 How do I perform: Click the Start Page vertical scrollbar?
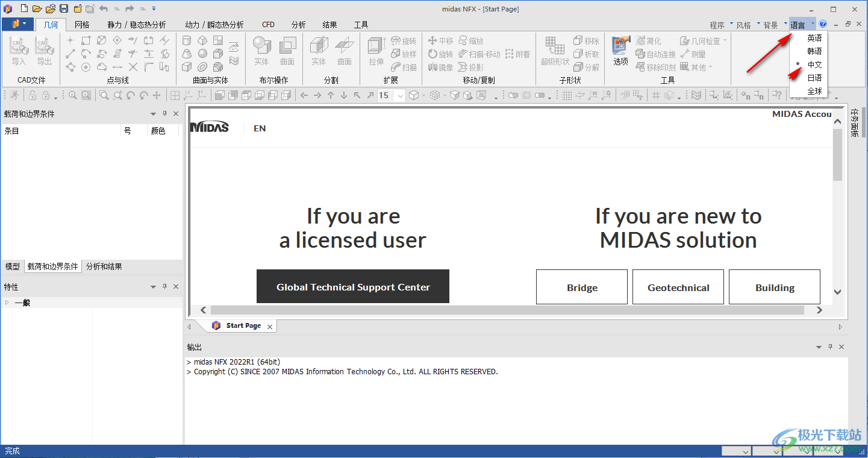[x=837, y=155]
